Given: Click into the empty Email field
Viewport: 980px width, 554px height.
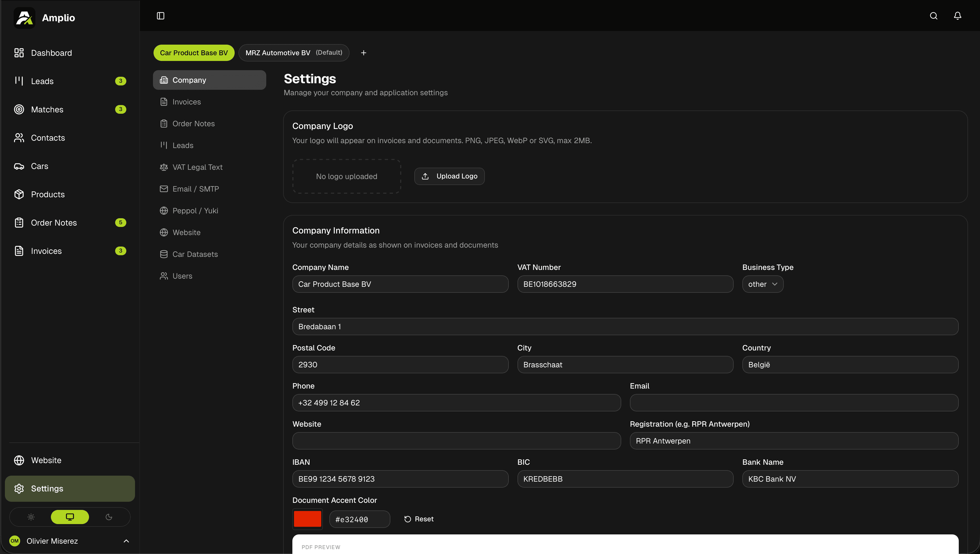Looking at the screenshot, I should (794, 402).
